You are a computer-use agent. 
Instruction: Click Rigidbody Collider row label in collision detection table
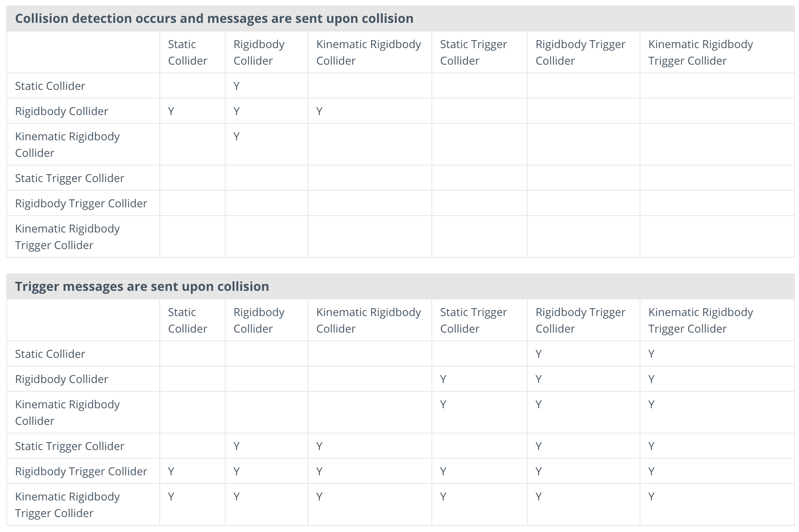[x=62, y=111]
